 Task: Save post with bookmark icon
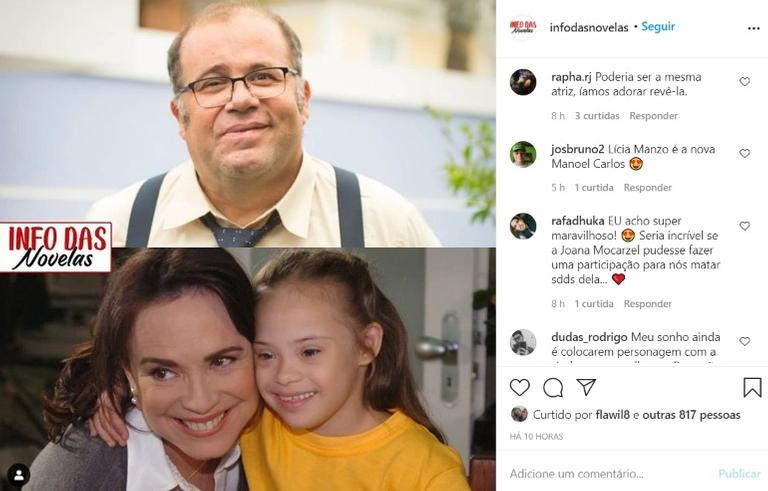click(x=752, y=388)
